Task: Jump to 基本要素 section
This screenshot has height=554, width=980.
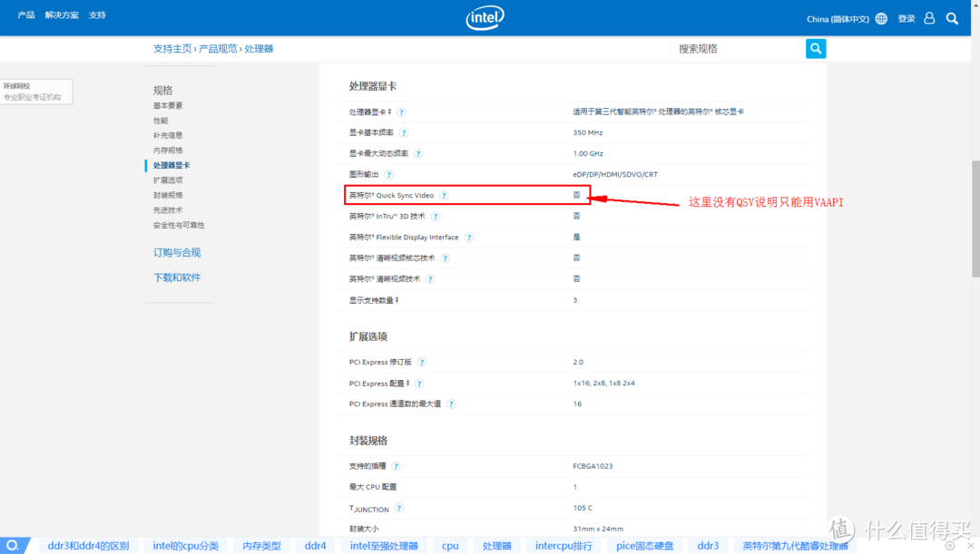Action: coord(168,105)
